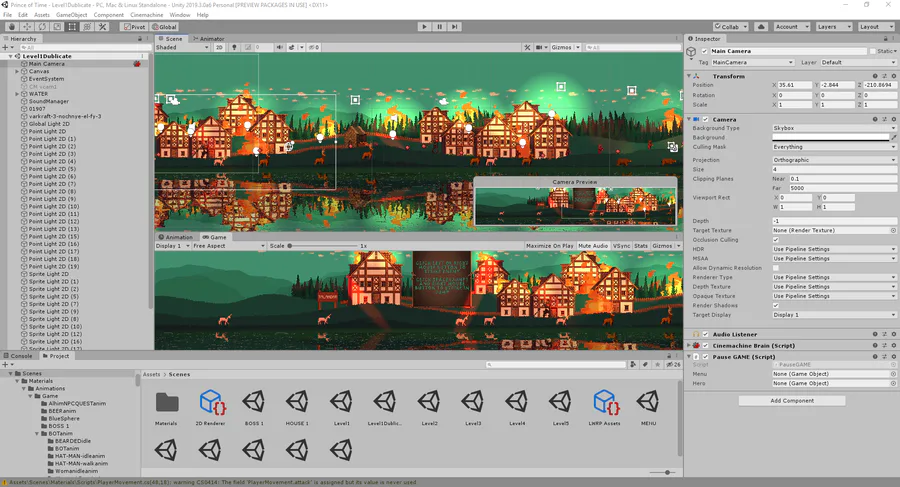
Task: Toggle Audio Listener enabled checkbox
Action: point(705,334)
